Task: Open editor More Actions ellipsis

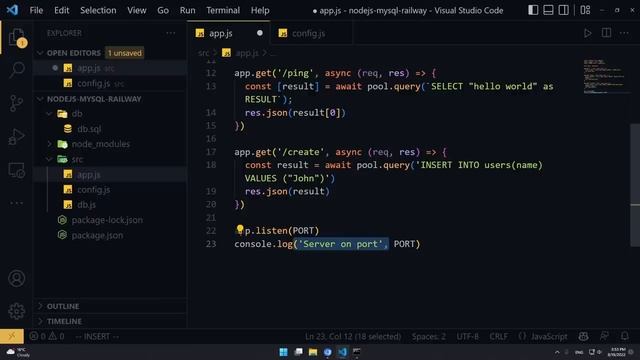Action: [624, 33]
